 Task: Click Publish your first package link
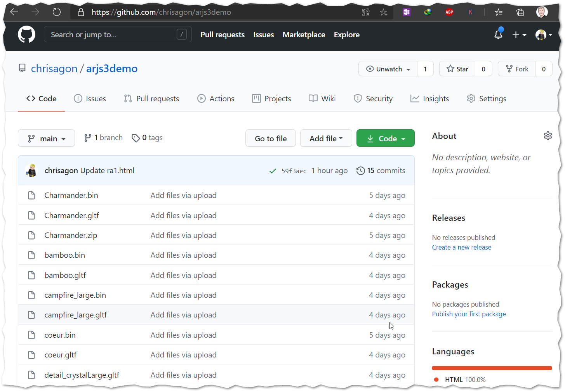click(x=469, y=314)
